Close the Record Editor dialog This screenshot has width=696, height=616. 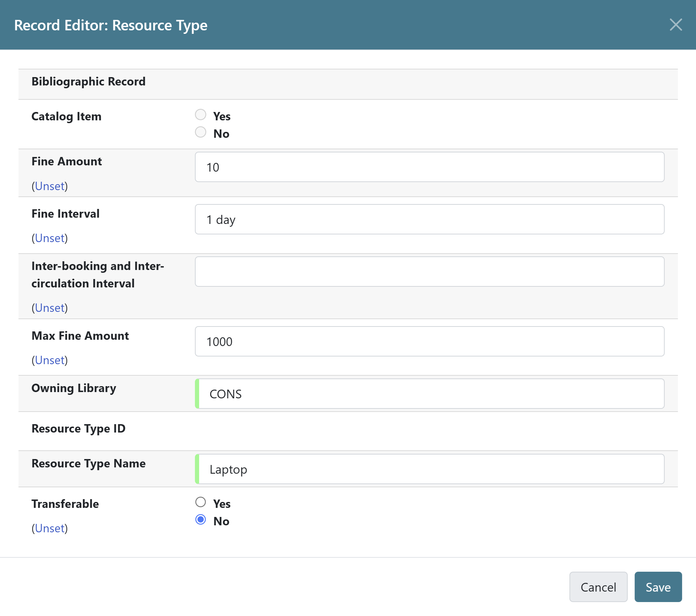coord(676,25)
